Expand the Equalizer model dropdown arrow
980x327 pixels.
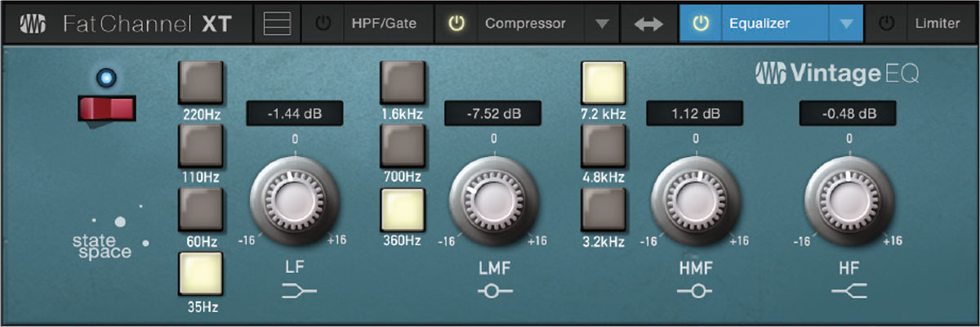847,24
